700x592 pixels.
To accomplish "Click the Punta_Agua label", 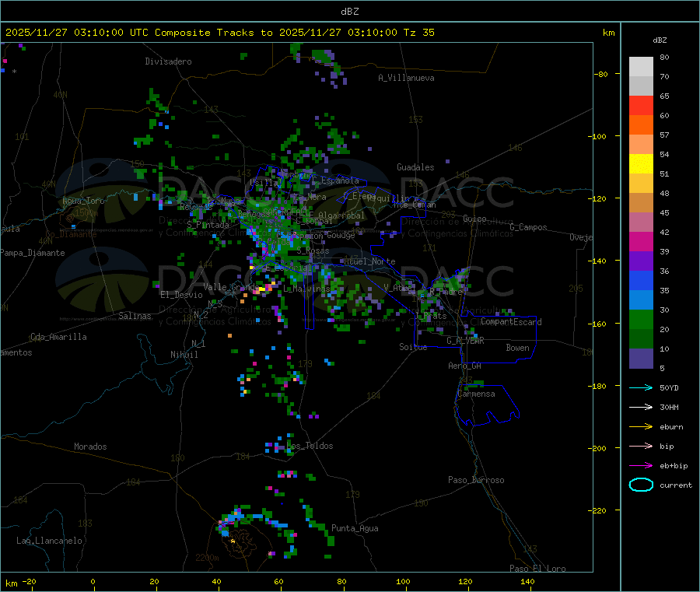I will (355, 528).
